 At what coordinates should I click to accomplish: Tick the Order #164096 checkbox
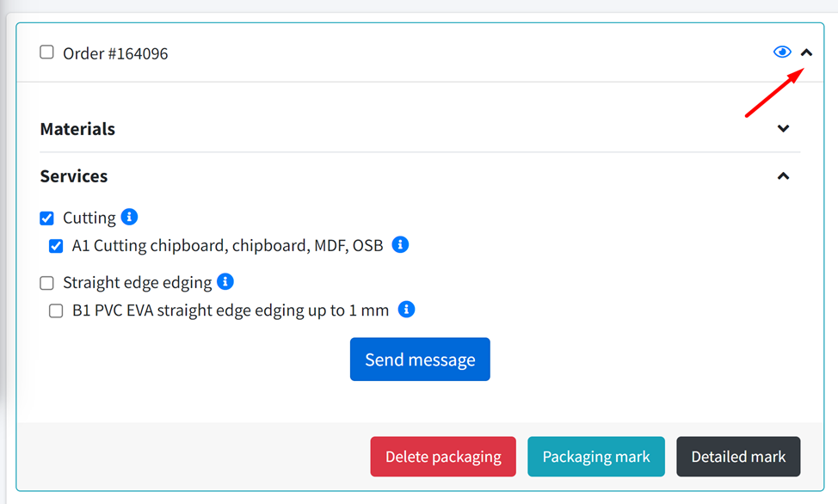point(47,52)
